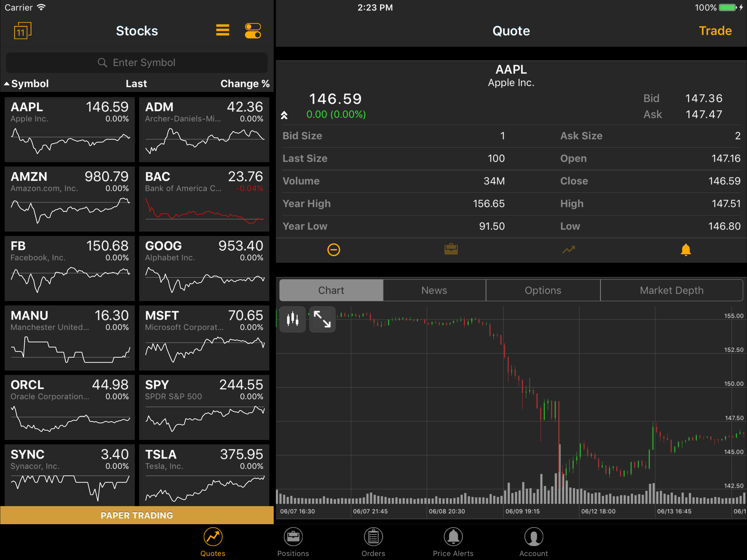The width and height of the screenshot is (747, 560).
Task: Remove AAPL from watchlist with minus icon
Action: [333, 250]
